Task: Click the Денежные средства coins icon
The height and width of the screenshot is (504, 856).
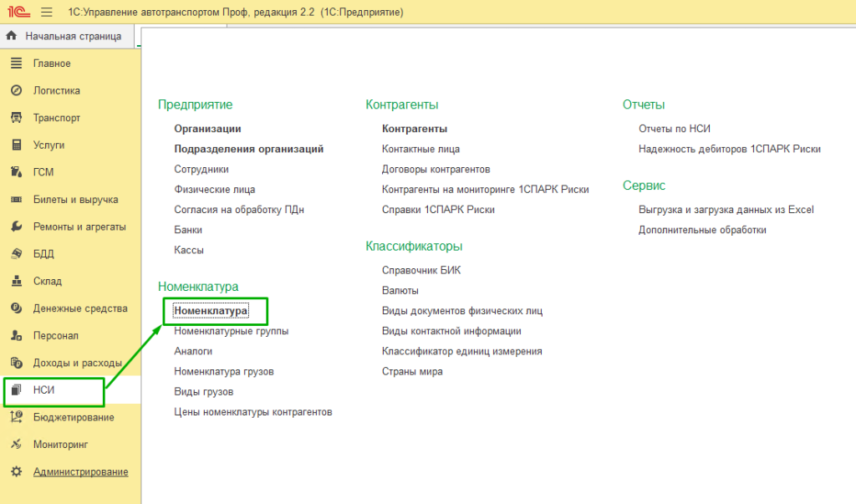Action: pos(16,308)
